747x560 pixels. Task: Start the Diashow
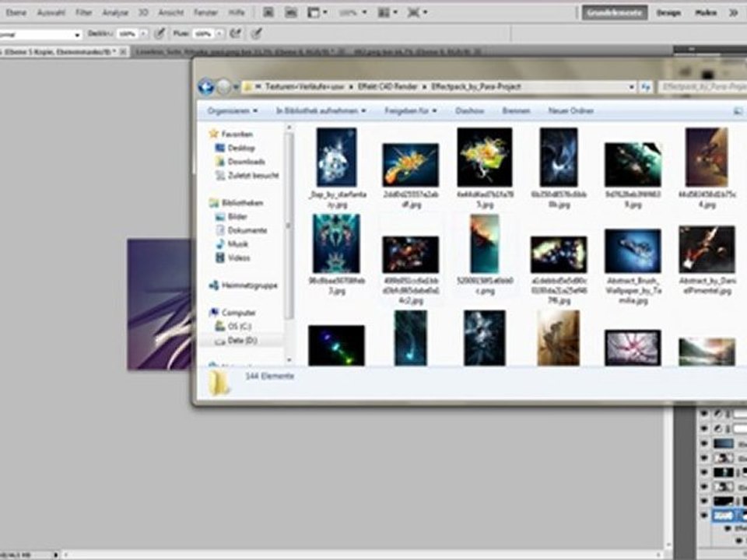pyautogui.click(x=470, y=111)
